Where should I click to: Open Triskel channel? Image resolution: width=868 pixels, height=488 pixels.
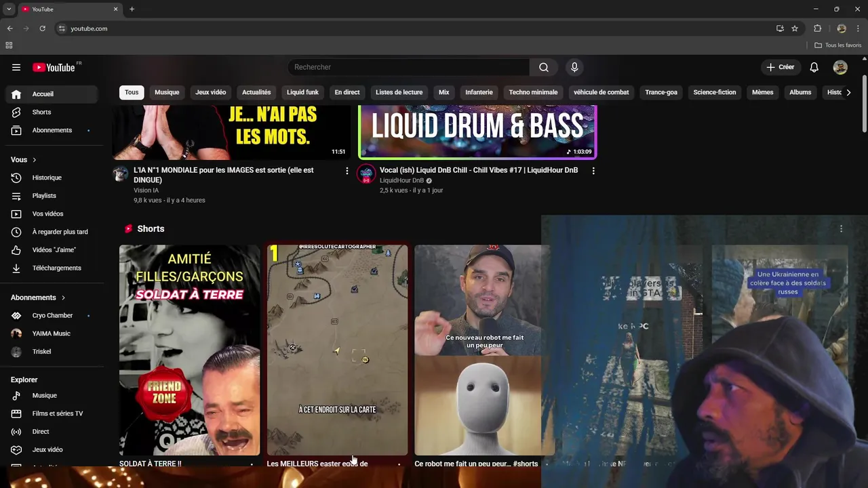tap(52, 352)
